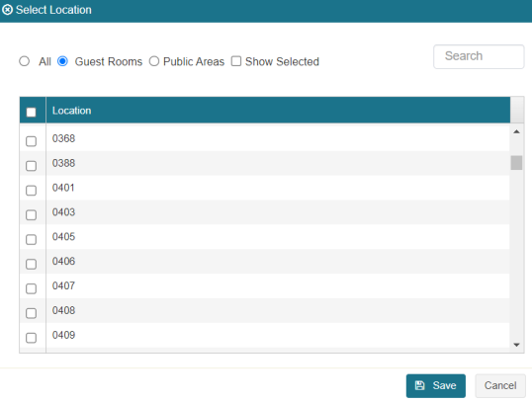Viewport: 532px width, 402px height.
Task: Click the Cancel button
Action: [500, 385]
